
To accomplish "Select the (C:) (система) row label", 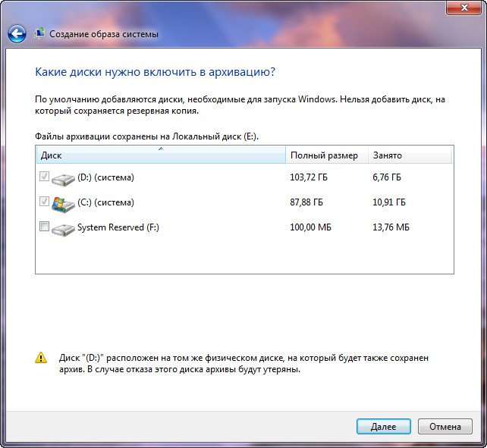I will pos(105,202).
